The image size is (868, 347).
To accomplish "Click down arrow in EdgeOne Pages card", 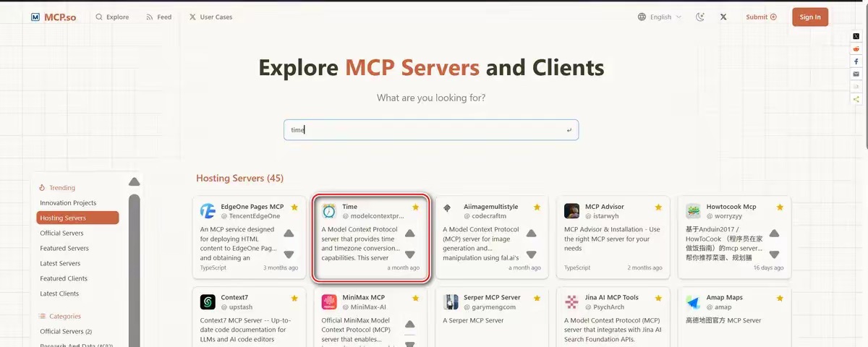I will pyautogui.click(x=289, y=254).
